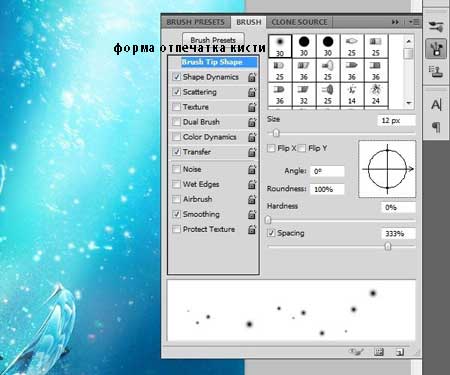Click the lock icon next to Color Dynamics
Viewport: 450px width, 375px height.
coord(252,137)
